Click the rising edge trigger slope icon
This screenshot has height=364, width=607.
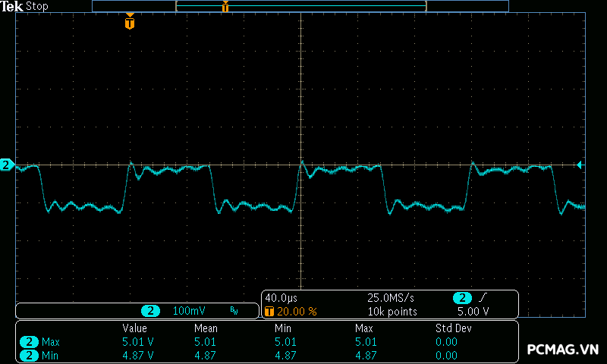click(x=484, y=298)
